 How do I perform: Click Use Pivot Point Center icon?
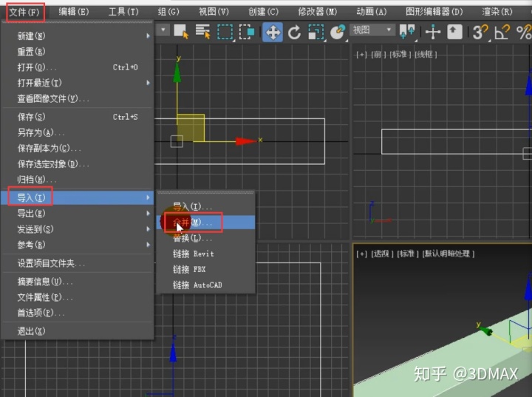coord(407,32)
